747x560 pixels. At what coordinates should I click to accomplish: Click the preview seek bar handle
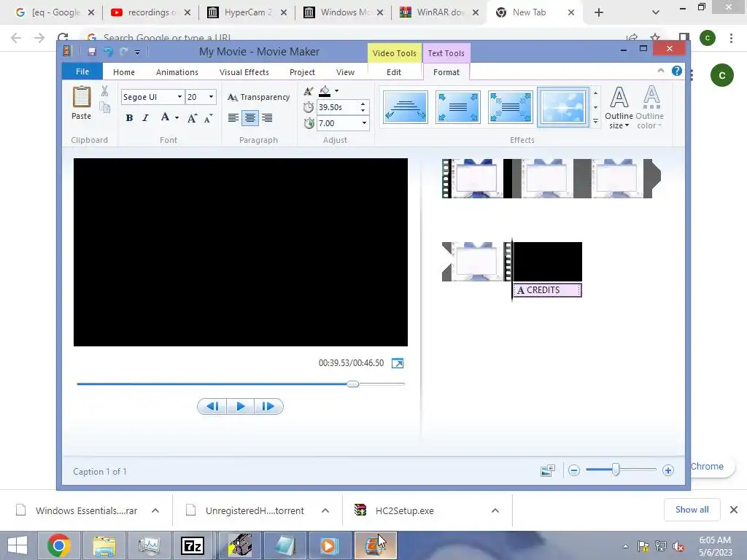[352, 384]
